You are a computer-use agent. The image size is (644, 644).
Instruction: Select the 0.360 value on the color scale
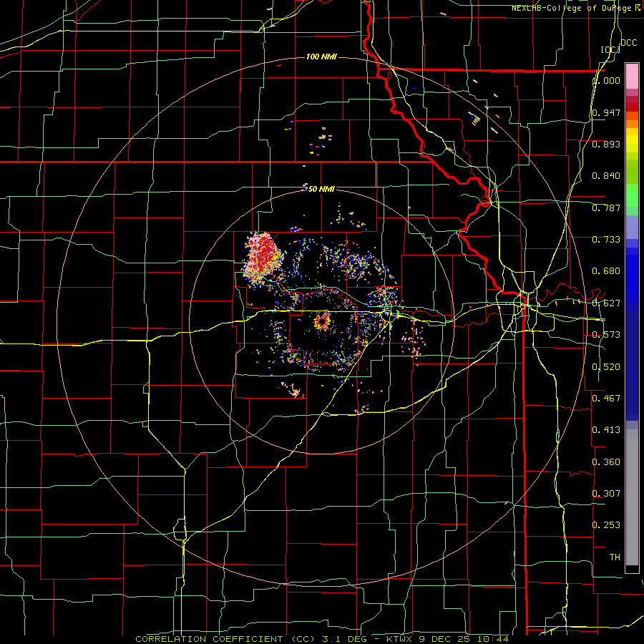pos(606,462)
